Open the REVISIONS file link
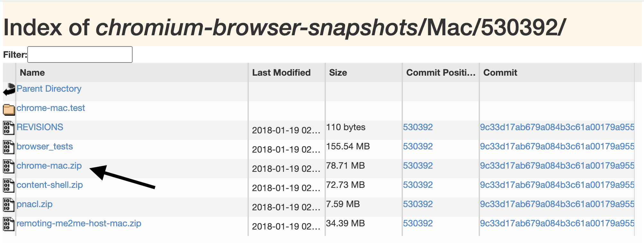 click(x=40, y=127)
